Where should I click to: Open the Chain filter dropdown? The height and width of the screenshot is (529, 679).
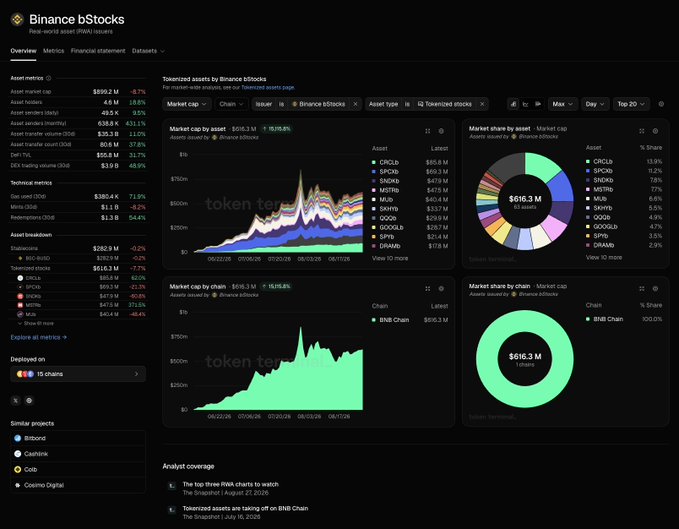tap(231, 104)
